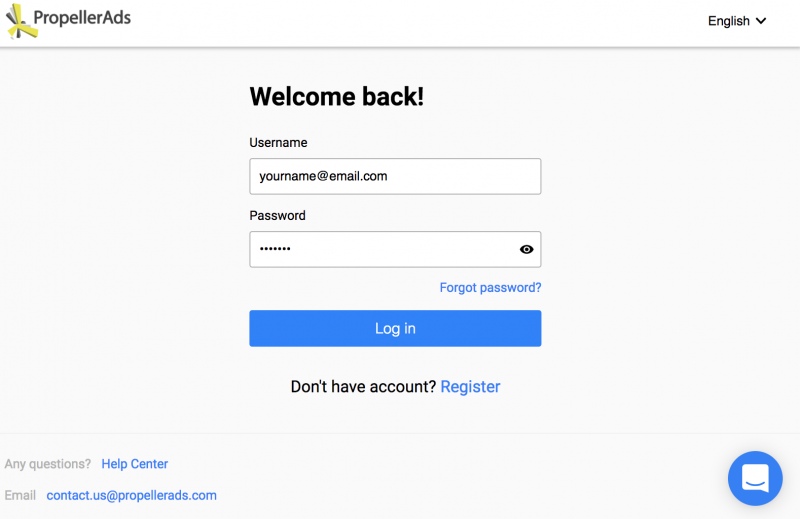Open the English language dropdown
800x519 pixels.
coord(729,21)
